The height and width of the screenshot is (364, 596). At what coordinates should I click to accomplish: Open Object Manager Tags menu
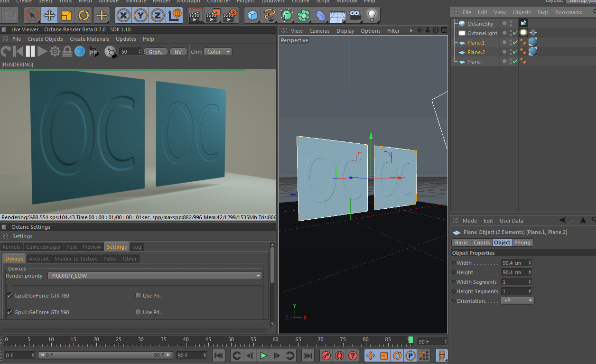click(543, 12)
